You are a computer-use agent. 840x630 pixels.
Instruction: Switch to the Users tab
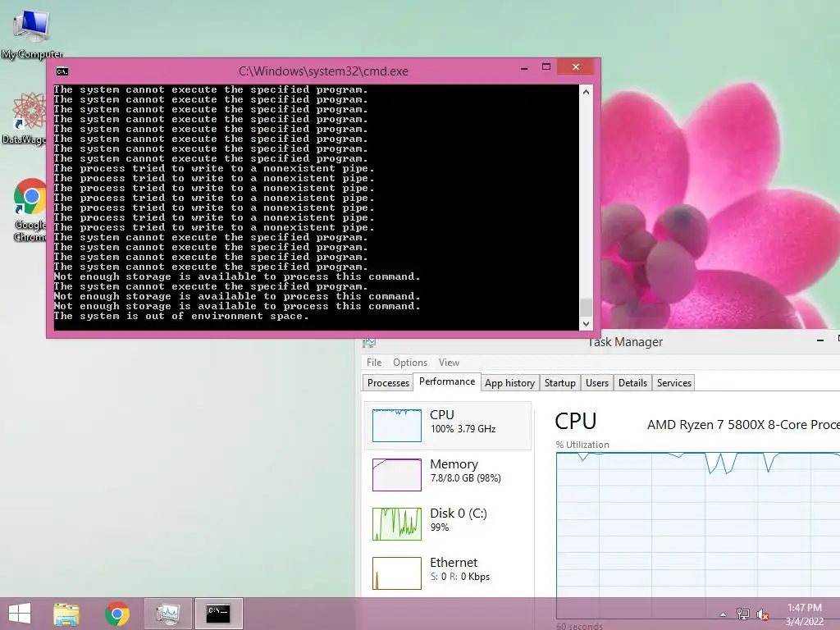pos(597,383)
